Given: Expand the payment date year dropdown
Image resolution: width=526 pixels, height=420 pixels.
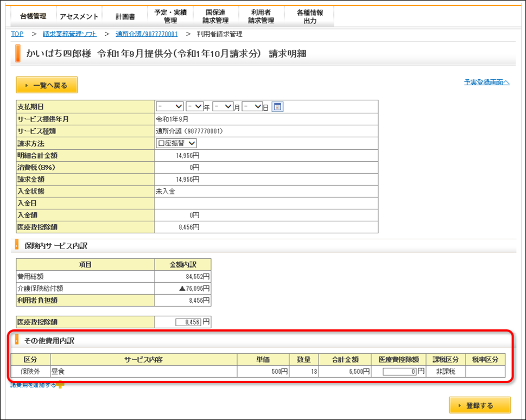Looking at the screenshot, I should point(194,107).
